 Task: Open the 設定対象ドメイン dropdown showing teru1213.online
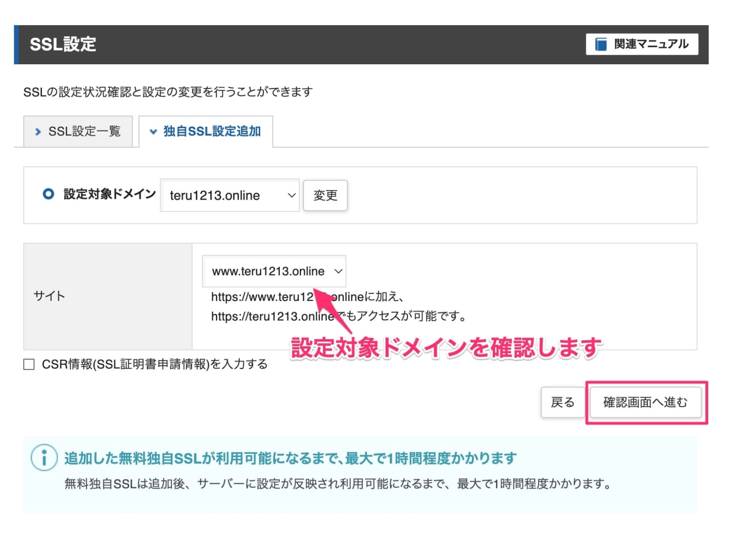229,195
